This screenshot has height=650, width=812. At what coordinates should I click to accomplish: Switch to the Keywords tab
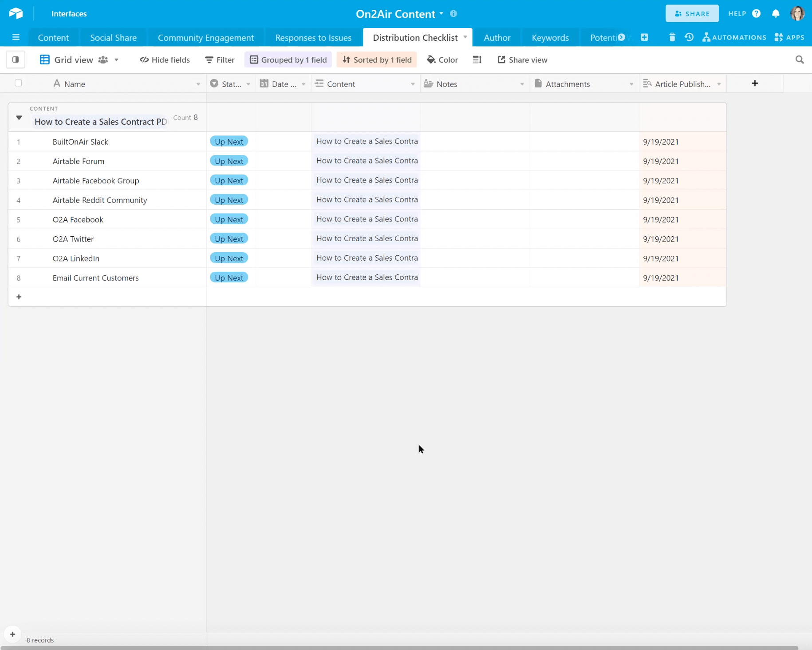pyautogui.click(x=550, y=38)
